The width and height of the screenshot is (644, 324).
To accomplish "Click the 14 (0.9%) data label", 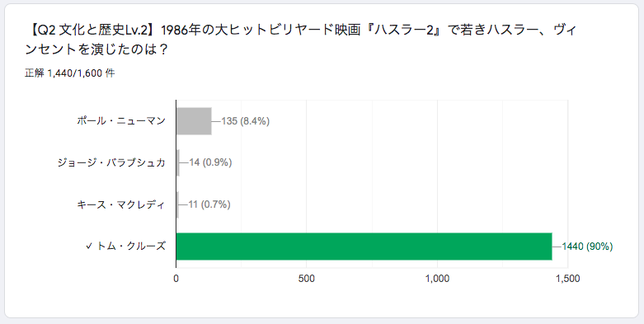I will click(210, 162).
